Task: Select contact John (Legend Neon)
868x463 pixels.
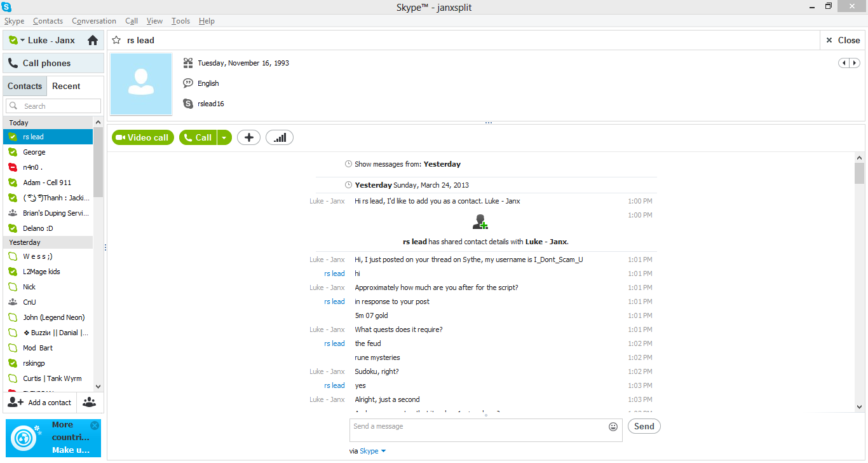Action: (x=48, y=317)
